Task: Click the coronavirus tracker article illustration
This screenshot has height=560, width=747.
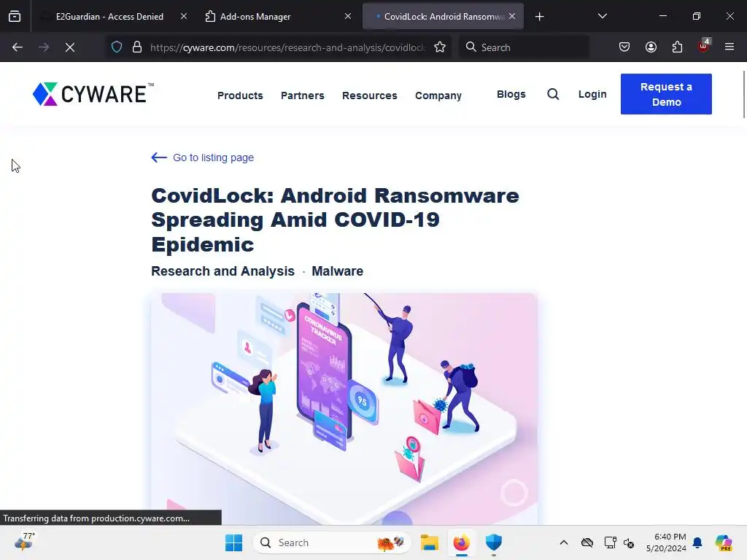Action: tap(344, 408)
